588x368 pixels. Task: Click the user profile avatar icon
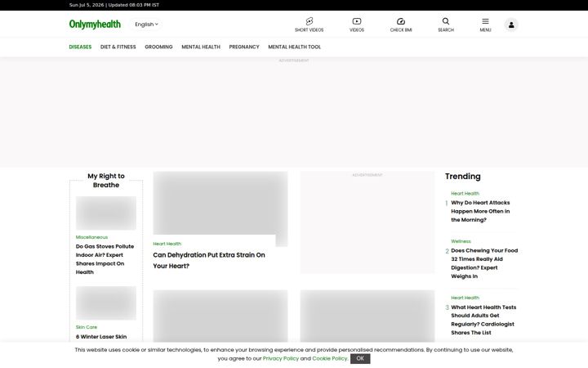pyautogui.click(x=511, y=25)
